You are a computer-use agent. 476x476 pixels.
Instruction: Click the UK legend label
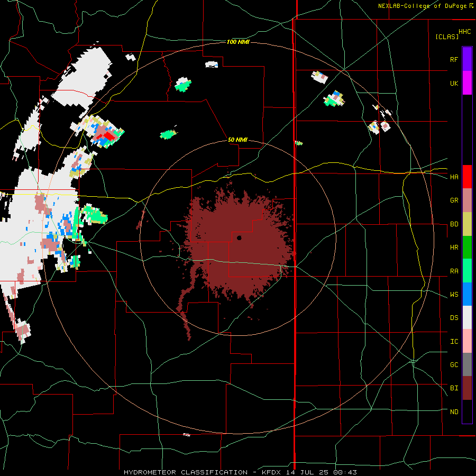454,84
